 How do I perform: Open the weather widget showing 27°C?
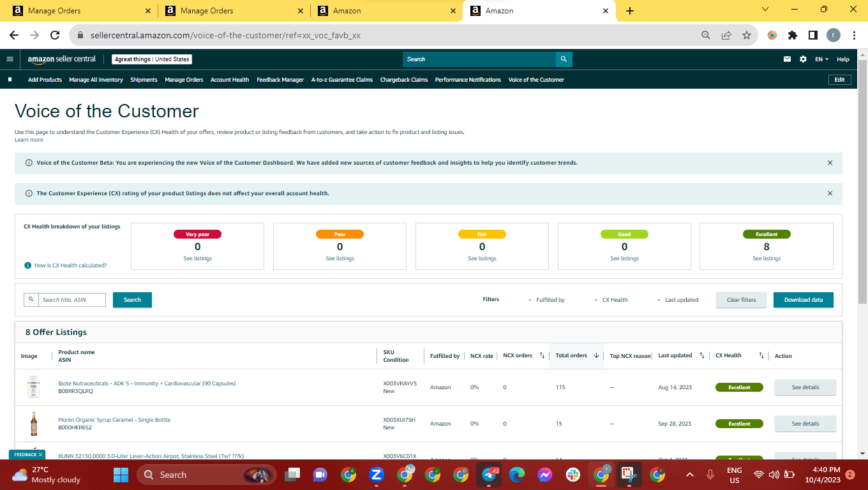click(x=46, y=475)
